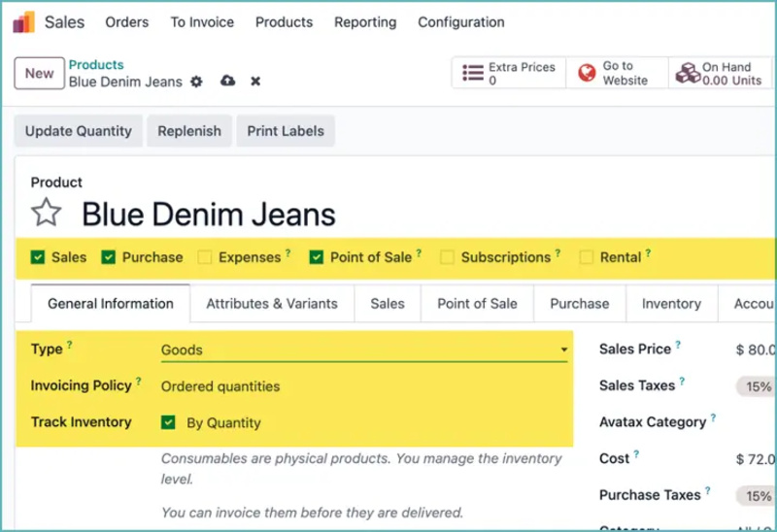The height and width of the screenshot is (532, 777).
Task: Open the Type Goods dropdown
Action: click(x=364, y=349)
